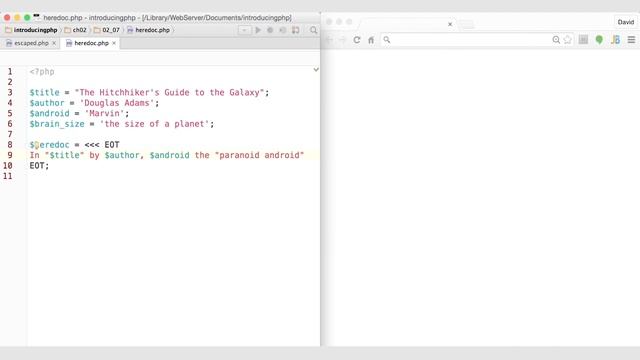Close the escaped.php tab

tap(54, 43)
